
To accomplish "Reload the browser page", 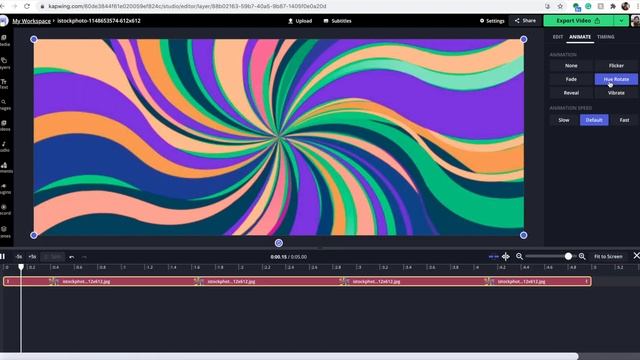I will 27,6.
